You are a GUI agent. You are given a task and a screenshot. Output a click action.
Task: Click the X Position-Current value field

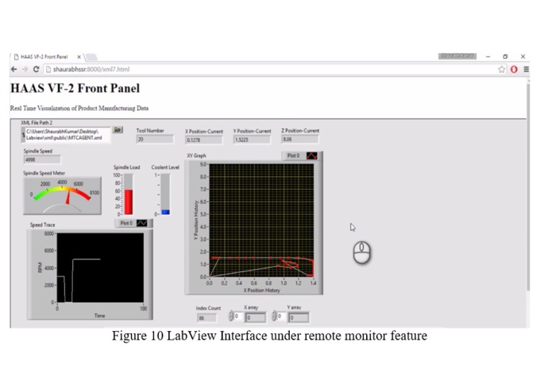point(204,140)
